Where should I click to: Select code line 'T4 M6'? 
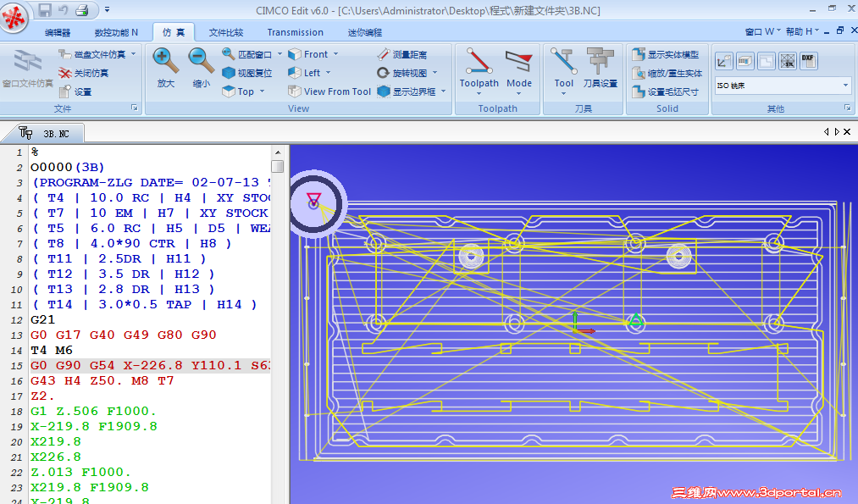tap(52, 350)
